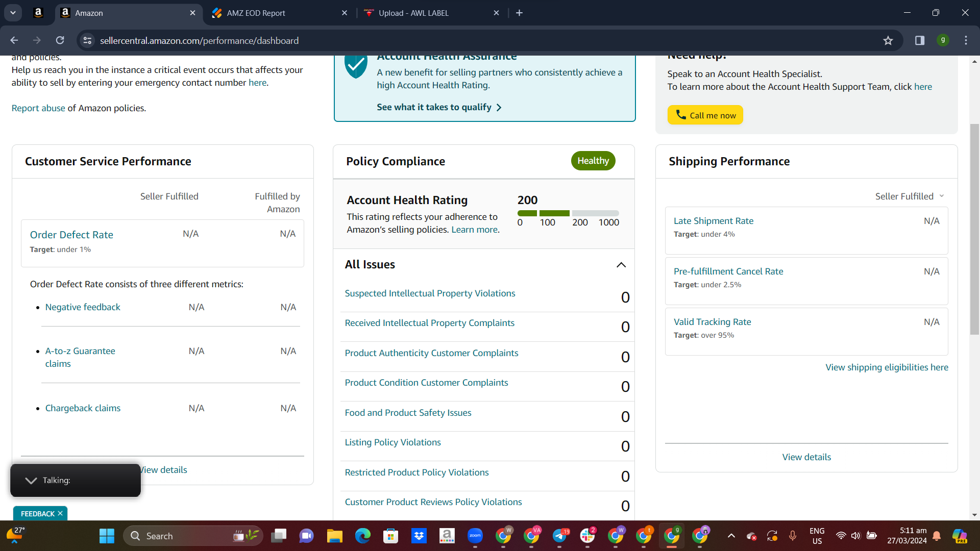The height and width of the screenshot is (551, 980).
Task: Click the Healthy status badge
Action: pos(593,161)
